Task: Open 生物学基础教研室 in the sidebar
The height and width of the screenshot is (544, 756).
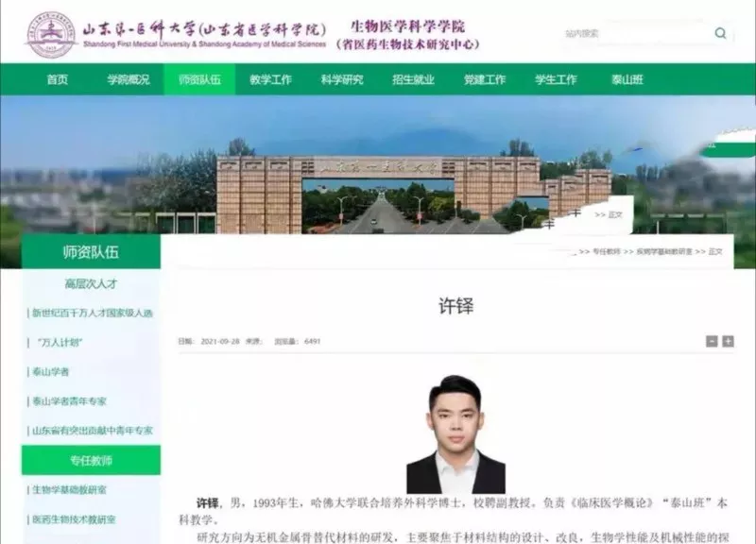Action: point(69,490)
